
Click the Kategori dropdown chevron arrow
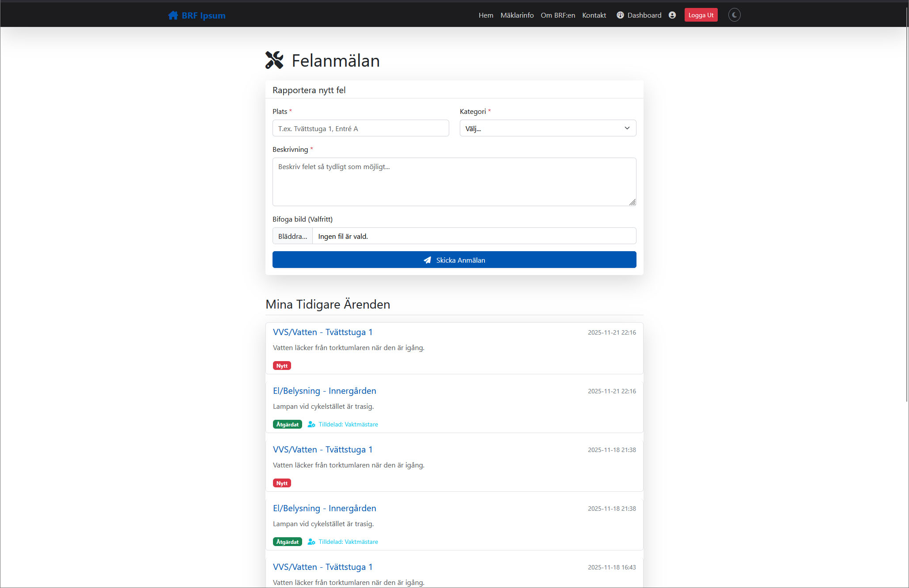(627, 128)
